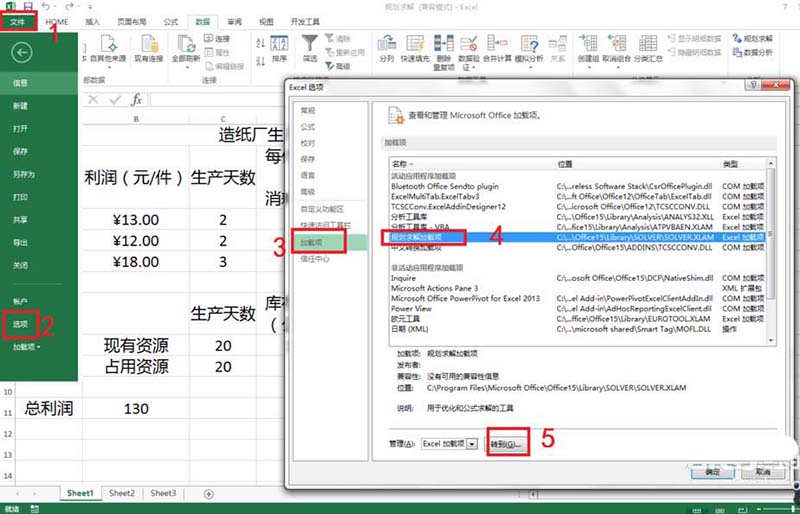
Task: Expand the dropdown arrow under 全部刷新
Action: coord(186,67)
